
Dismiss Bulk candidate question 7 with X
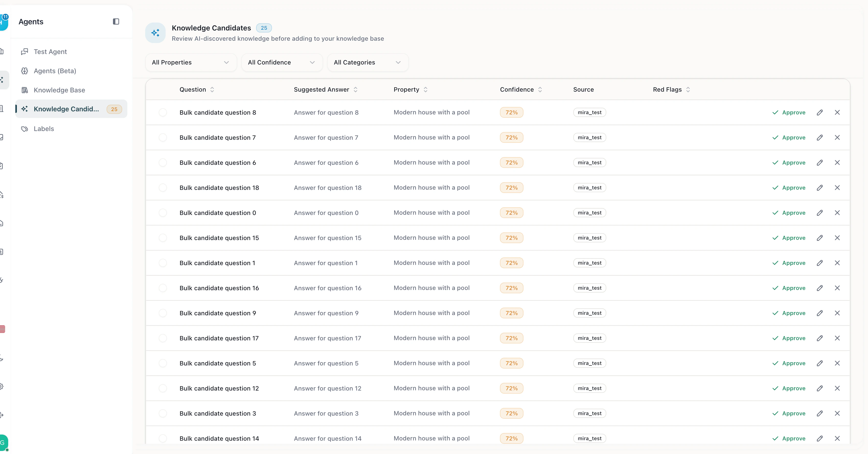coord(837,138)
